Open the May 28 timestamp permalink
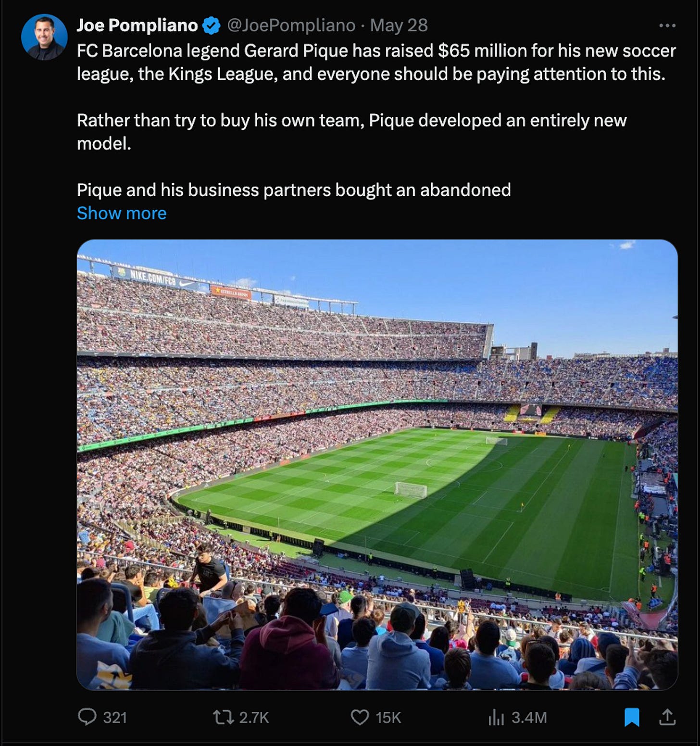This screenshot has height=746, width=700. [399, 25]
